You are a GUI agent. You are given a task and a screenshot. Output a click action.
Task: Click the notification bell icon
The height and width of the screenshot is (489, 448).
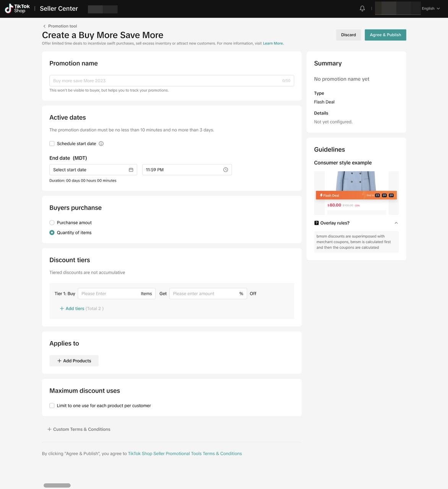[362, 8]
